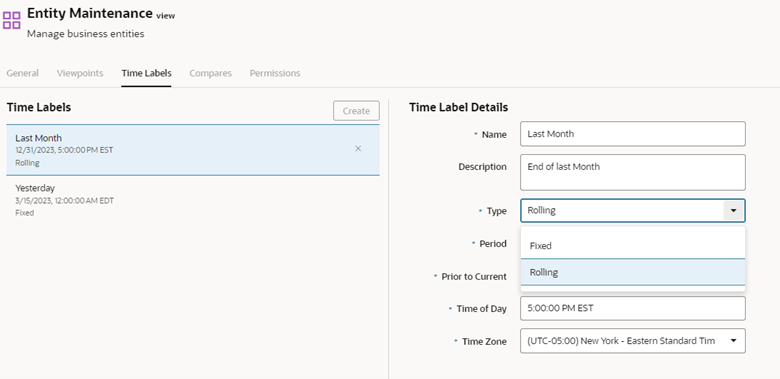Screen dimensions: 780x379
Task: Open the Permissions tab
Action: click(275, 73)
